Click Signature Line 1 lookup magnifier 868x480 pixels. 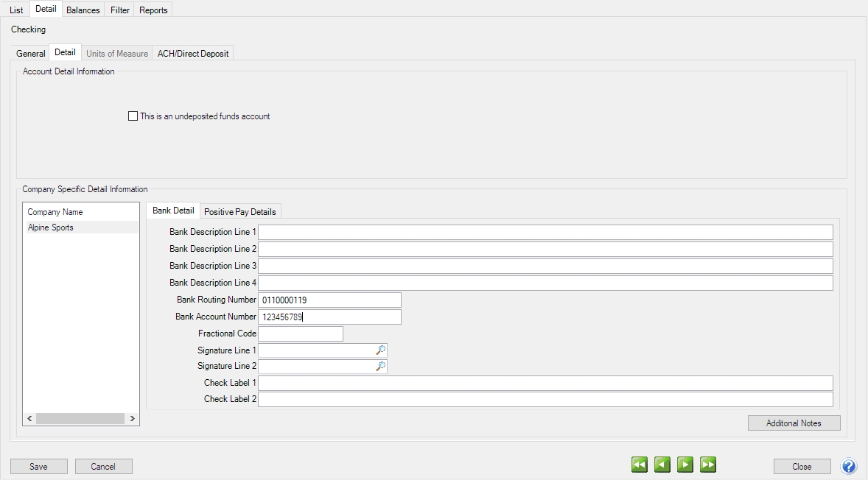(380, 350)
